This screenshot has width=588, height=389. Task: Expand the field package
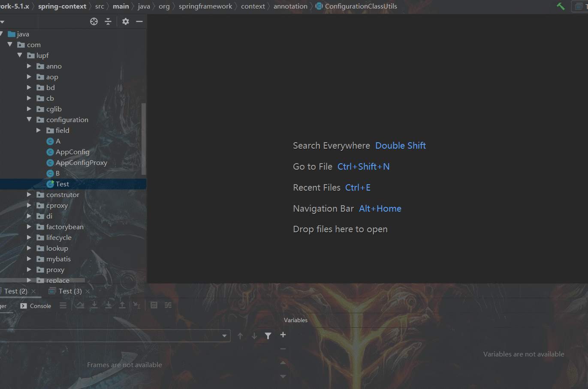click(x=39, y=130)
